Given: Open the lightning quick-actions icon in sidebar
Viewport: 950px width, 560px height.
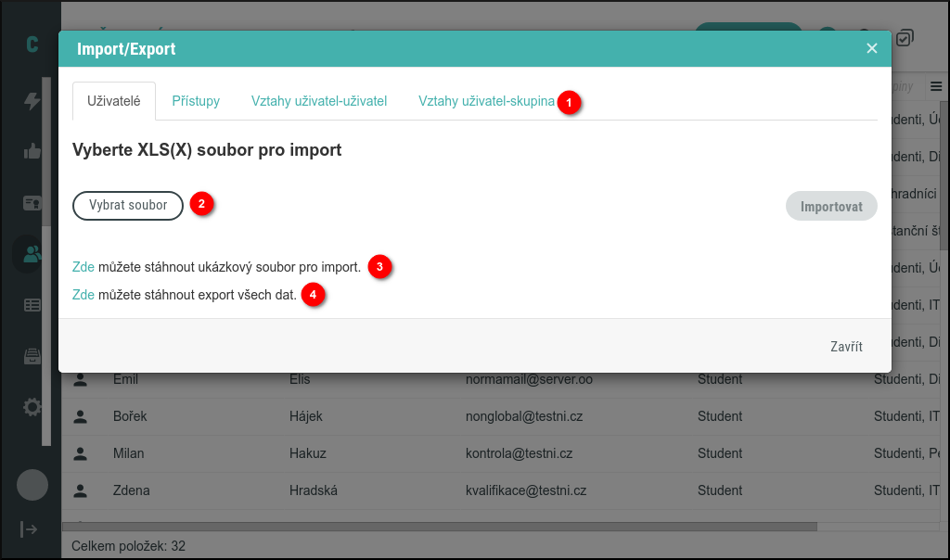Looking at the screenshot, I should (x=31, y=102).
